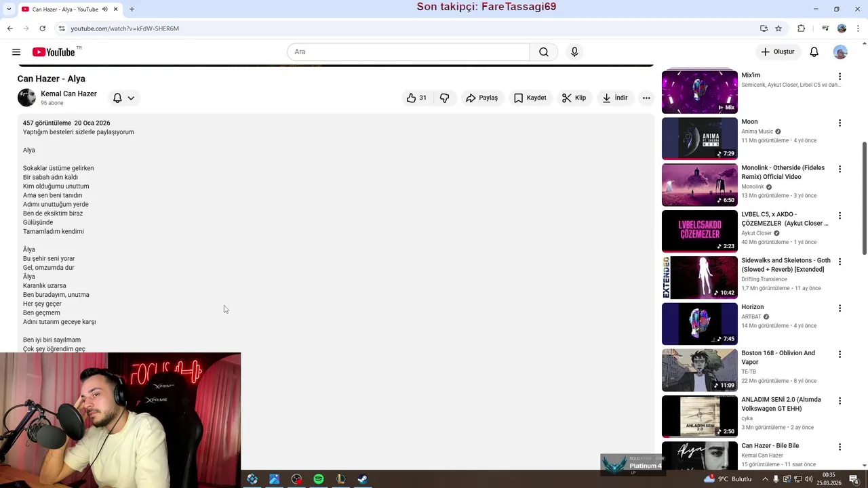Image resolution: width=868 pixels, height=488 pixels.
Task: Open the Chrome profile avatar
Action: click(x=842, y=28)
